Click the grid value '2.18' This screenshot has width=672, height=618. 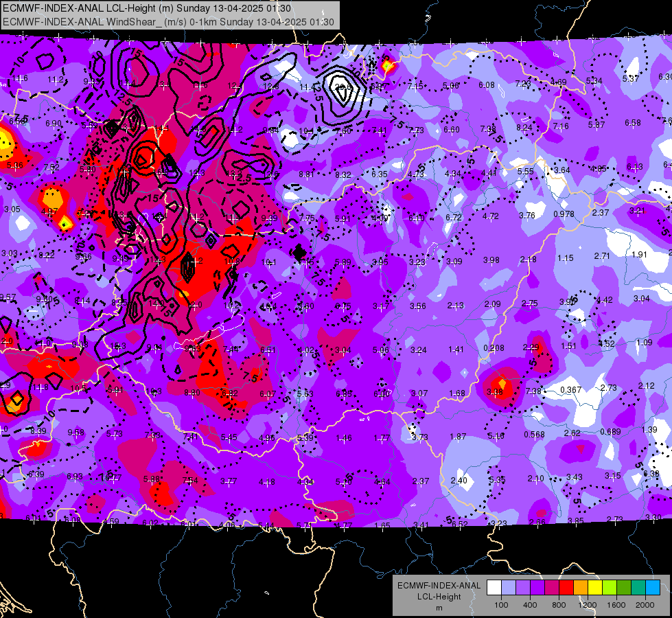(528, 260)
